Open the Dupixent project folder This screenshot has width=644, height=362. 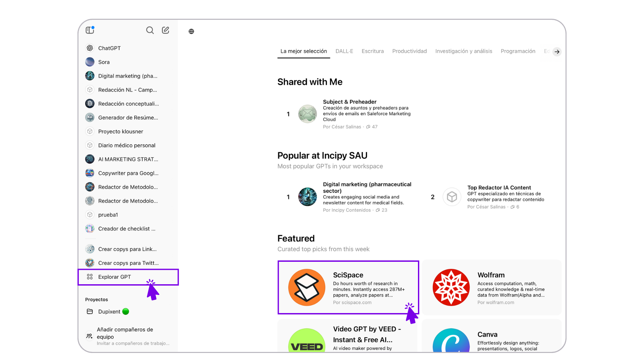click(x=128, y=311)
